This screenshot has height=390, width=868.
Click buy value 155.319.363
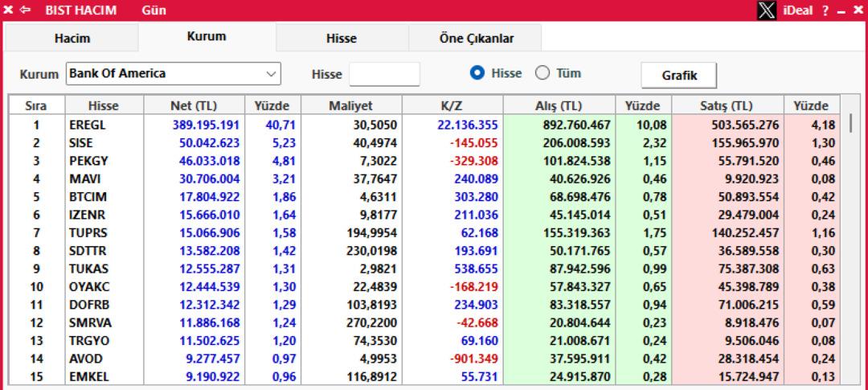click(x=577, y=233)
